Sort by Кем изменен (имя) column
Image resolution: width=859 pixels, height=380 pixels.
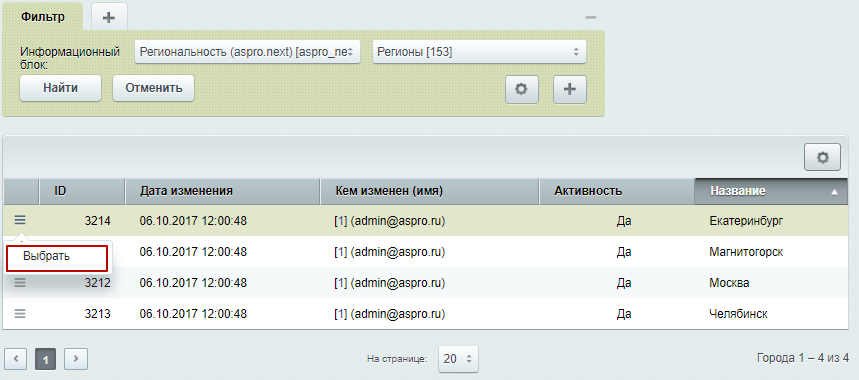click(x=430, y=191)
